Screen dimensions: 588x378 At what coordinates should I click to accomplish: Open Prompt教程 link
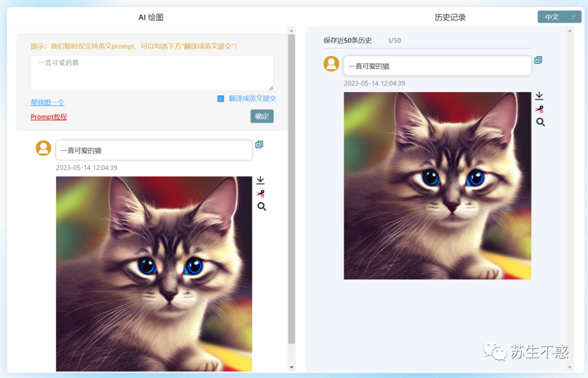[x=49, y=117]
